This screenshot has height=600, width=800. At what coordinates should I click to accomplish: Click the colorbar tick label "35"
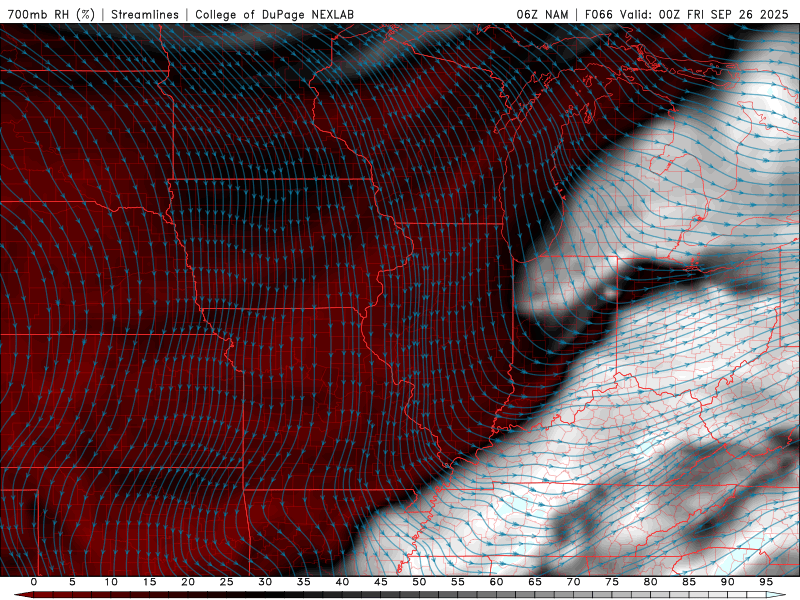click(304, 582)
